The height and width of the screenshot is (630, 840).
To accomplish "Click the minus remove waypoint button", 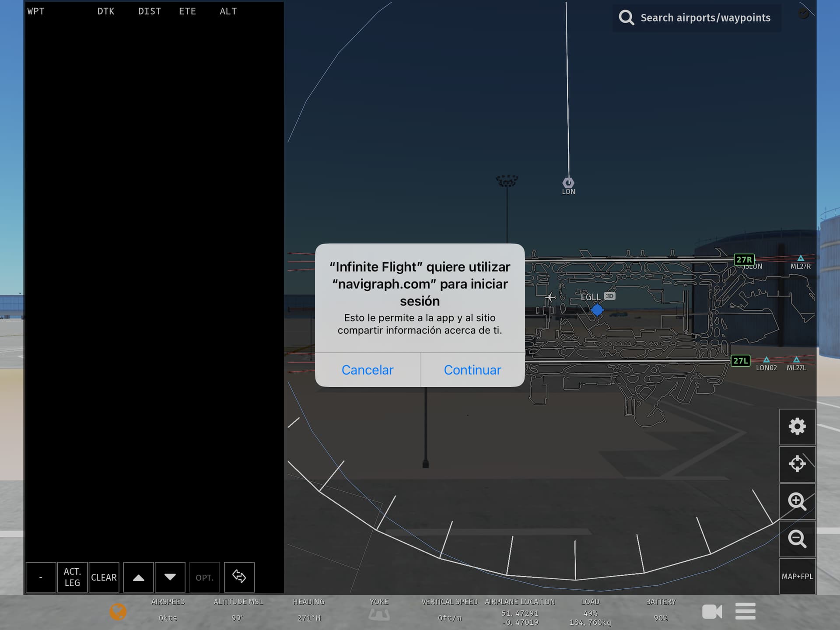I will [x=41, y=577].
